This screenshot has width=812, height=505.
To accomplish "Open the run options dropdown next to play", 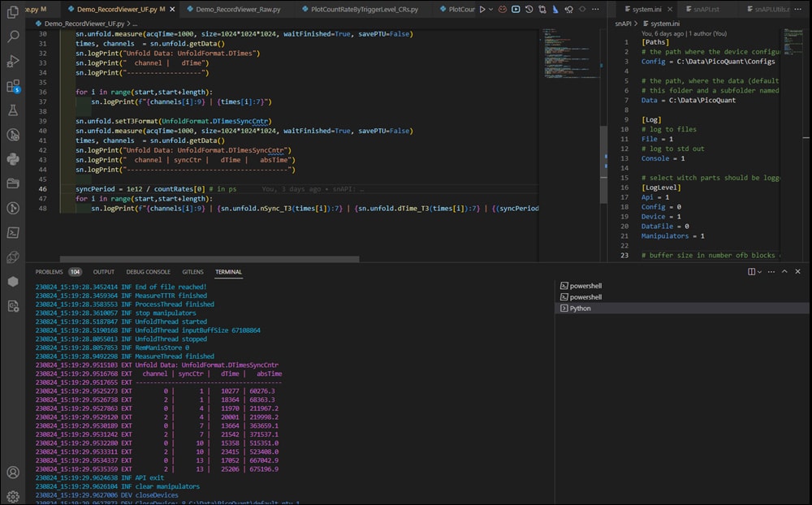I will (x=492, y=10).
